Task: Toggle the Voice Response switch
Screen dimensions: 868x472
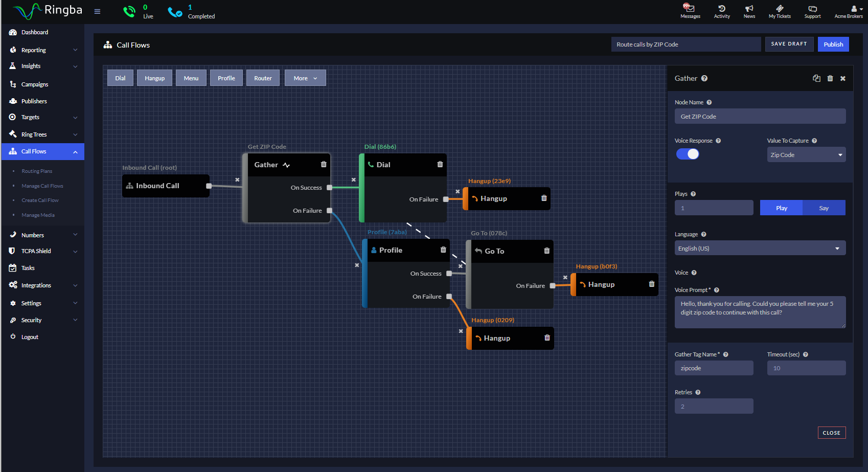Action: (688, 154)
